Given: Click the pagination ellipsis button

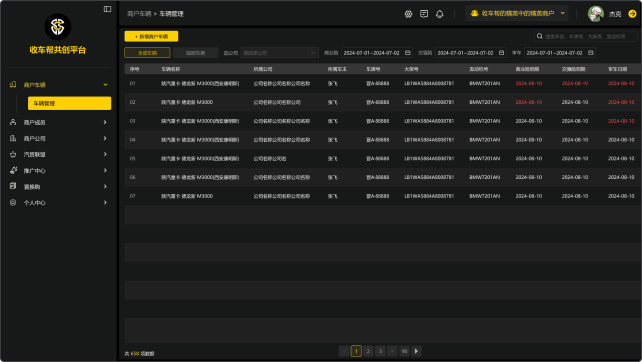Looking at the screenshot, I should coord(392,351).
